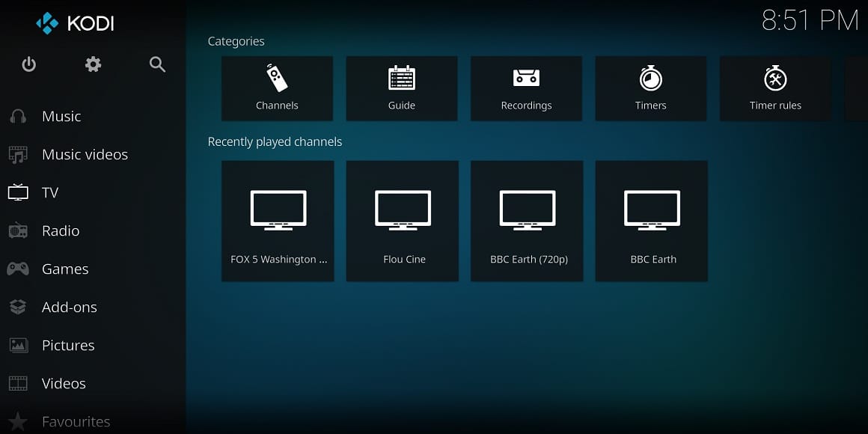
Task: Select Pictures in the sidebar
Action: point(68,345)
